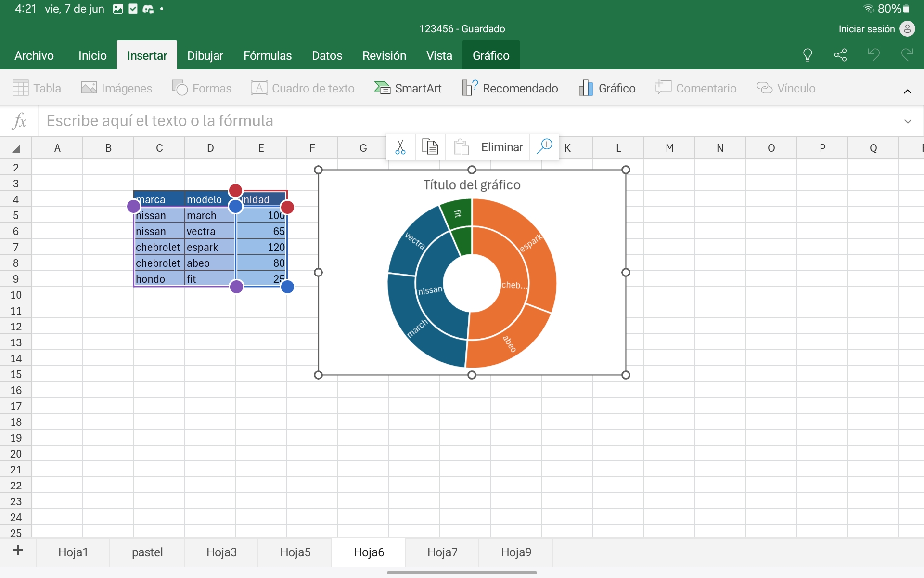The height and width of the screenshot is (578, 924).
Task: Add a new sheet with plus icon
Action: point(18,551)
